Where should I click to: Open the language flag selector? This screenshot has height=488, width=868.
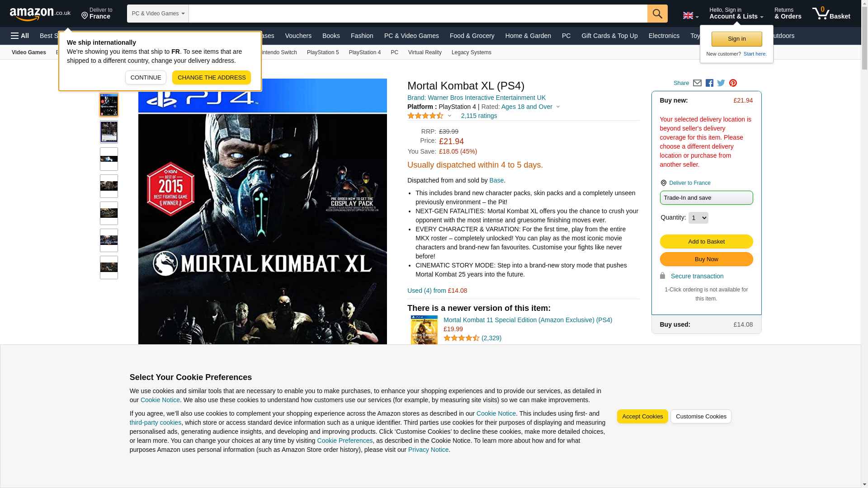[x=690, y=15]
